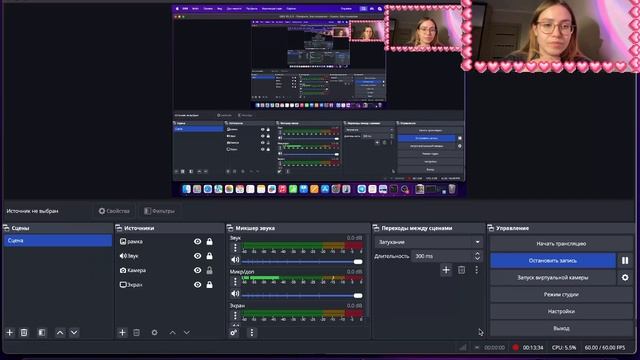The image size is (640, 360).
Task: Enable Режим студии
Action: click(561, 294)
